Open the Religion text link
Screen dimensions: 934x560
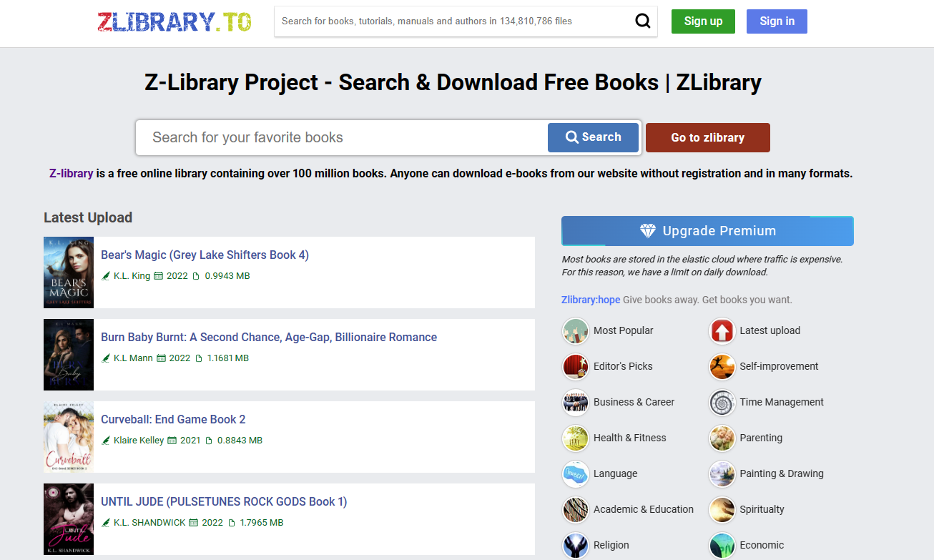tap(611, 545)
